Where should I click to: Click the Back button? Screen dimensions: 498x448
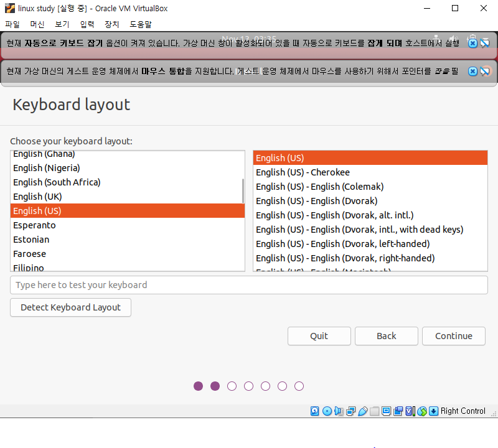tap(386, 336)
